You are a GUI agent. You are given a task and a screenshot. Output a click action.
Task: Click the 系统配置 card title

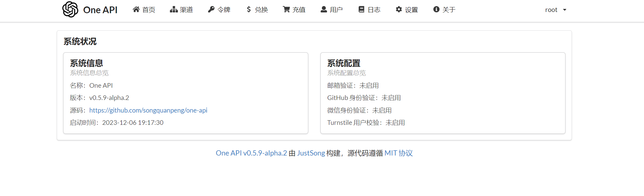(x=344, y=63)
